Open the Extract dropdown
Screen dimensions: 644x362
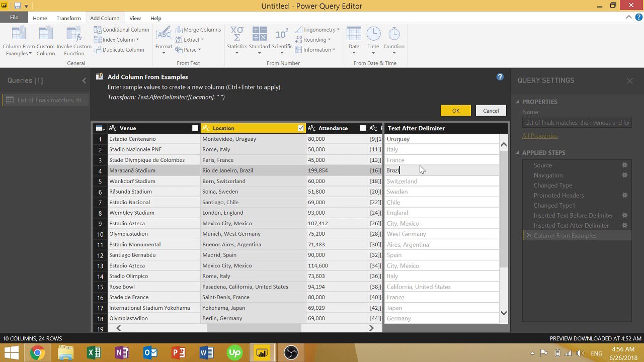189,40
